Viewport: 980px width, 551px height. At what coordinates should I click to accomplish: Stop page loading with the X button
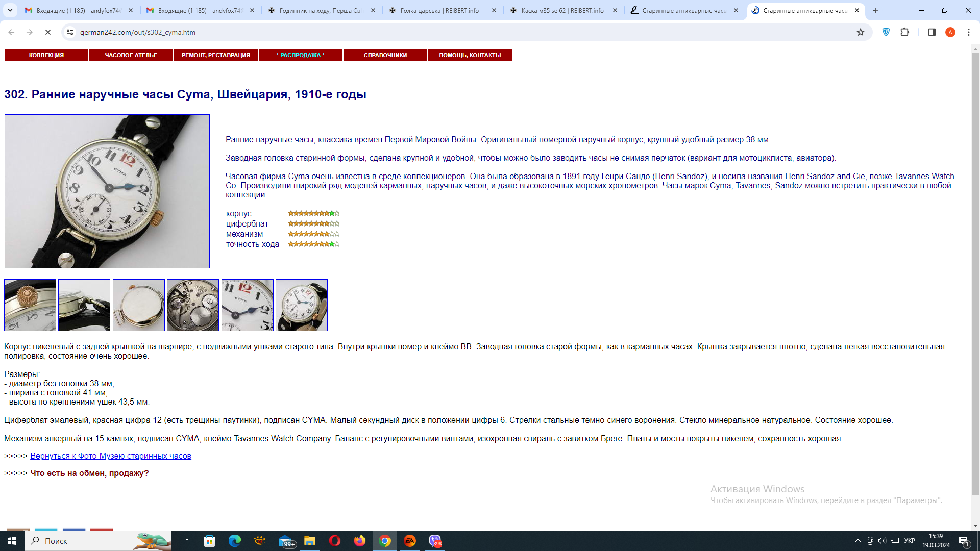tap(48, 32)
